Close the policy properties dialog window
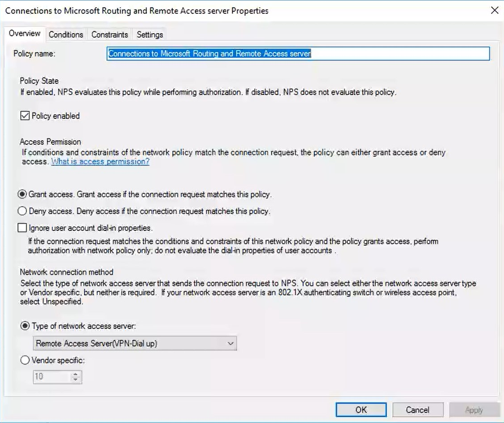The height and width of the screenshot is (423, 504). point(494,10)
